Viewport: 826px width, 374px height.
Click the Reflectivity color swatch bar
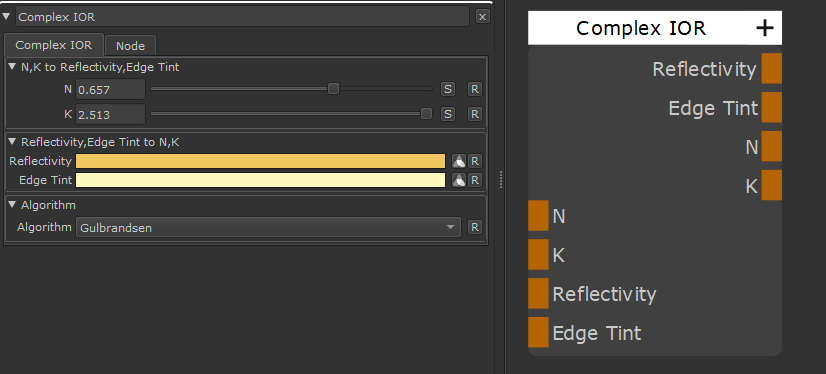[261, 161]
